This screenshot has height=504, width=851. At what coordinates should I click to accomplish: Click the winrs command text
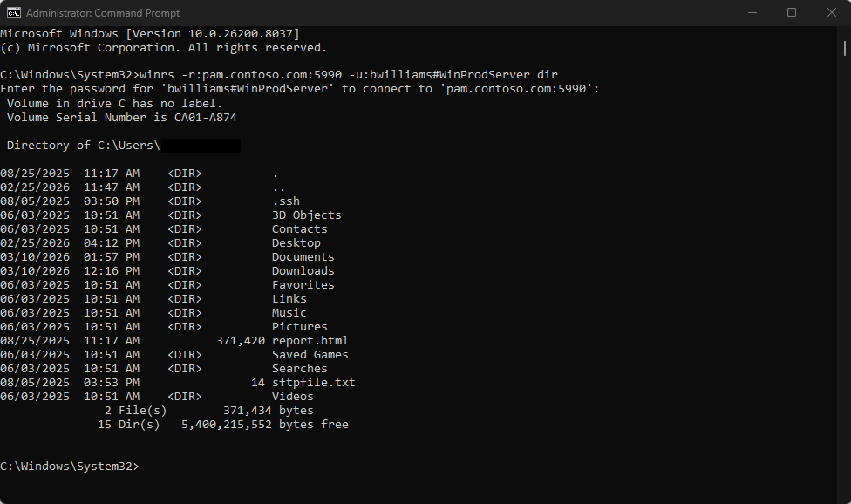349,75
